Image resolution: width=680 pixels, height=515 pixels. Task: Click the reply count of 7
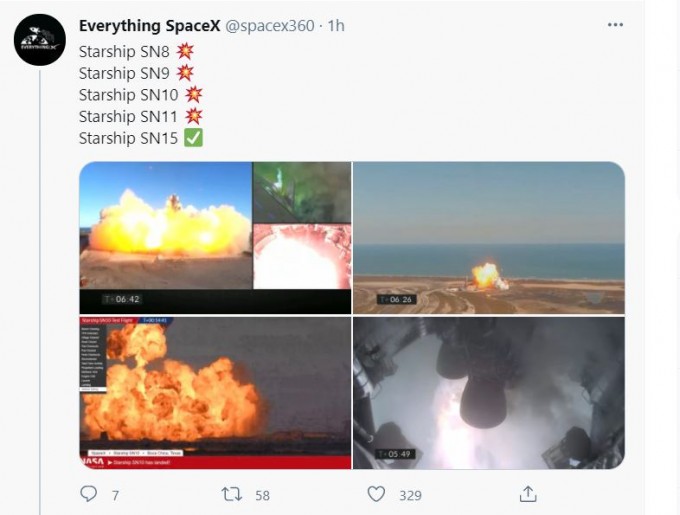[115, 495]
